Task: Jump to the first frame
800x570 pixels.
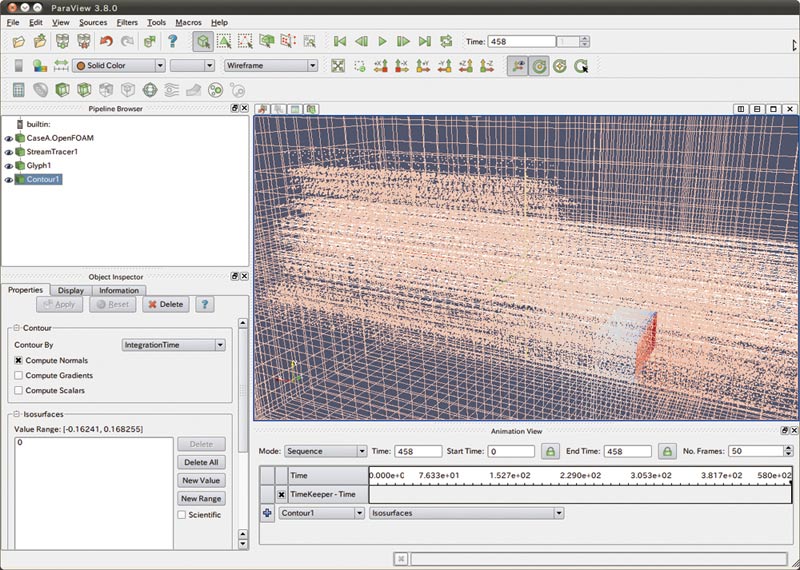Action: click(x=339, y=41)
